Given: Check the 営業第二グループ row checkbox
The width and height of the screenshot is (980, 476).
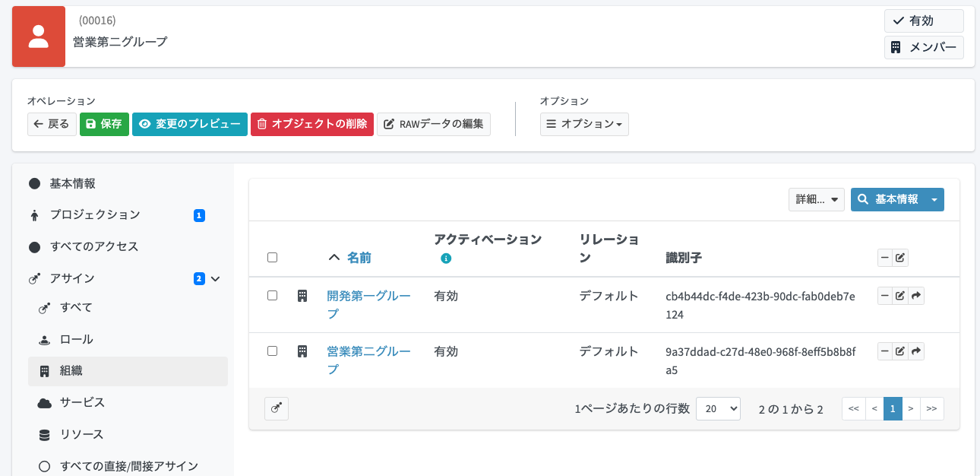Looking at the screenshot, I should point(273,351).
